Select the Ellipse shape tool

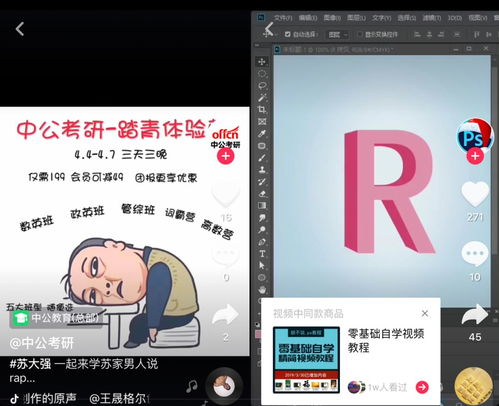point(262,277)
